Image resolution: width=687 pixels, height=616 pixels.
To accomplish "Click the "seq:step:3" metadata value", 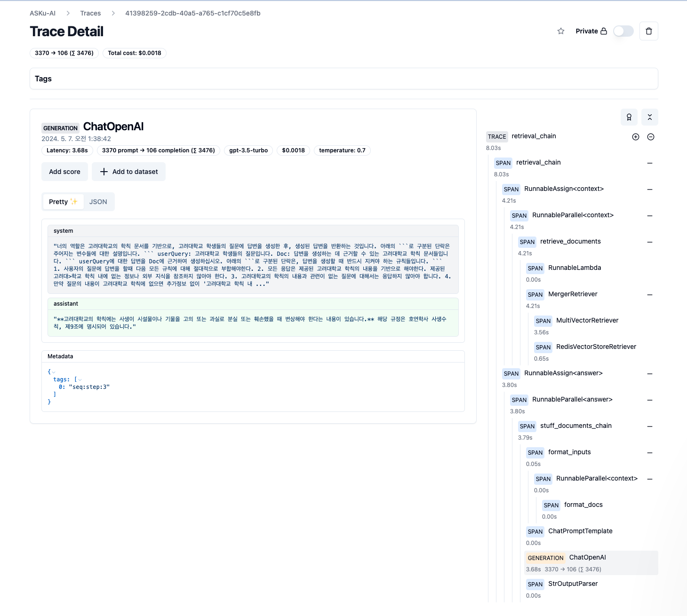I will click(89, 387).
